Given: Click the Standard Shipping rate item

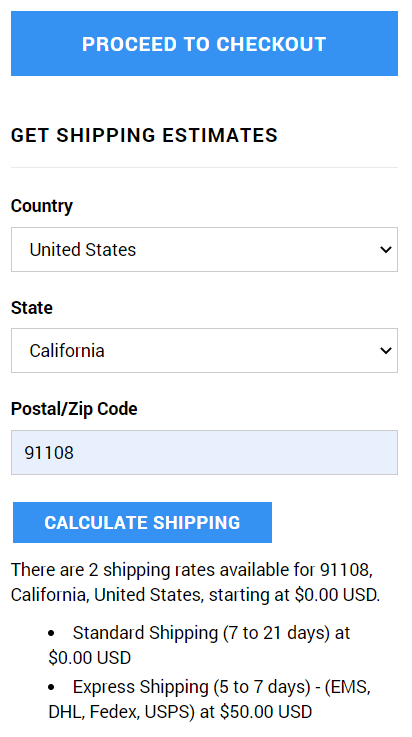Looking at the screenshot, I should [x=200, y=645].
